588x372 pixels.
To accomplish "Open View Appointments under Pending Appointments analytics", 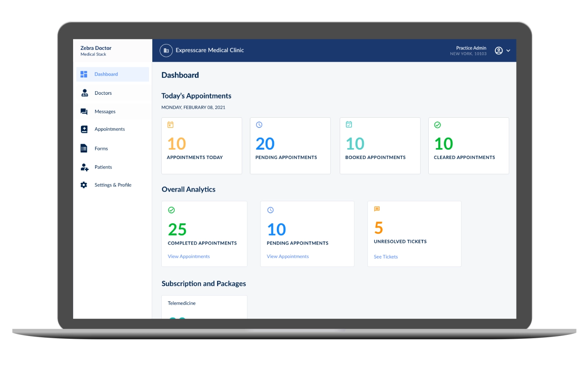I will click(287, 257).
